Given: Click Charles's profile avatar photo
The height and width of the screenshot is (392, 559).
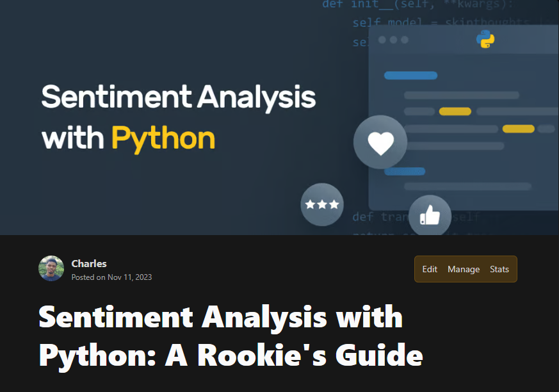Looking at the screenshot, I should point(51,268).
